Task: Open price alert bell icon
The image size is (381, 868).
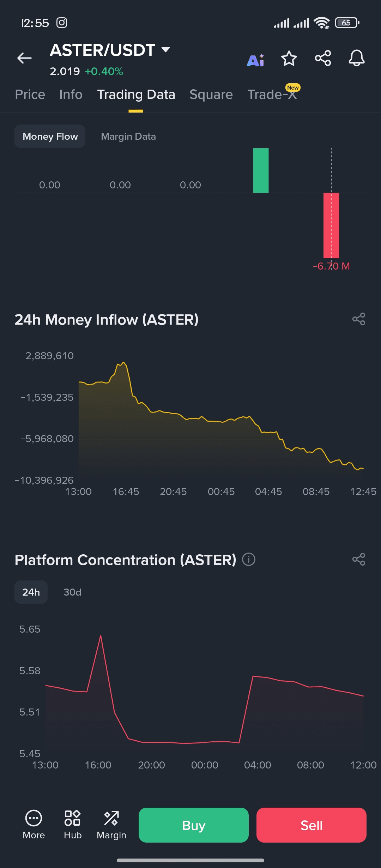Action: point(356,58)
